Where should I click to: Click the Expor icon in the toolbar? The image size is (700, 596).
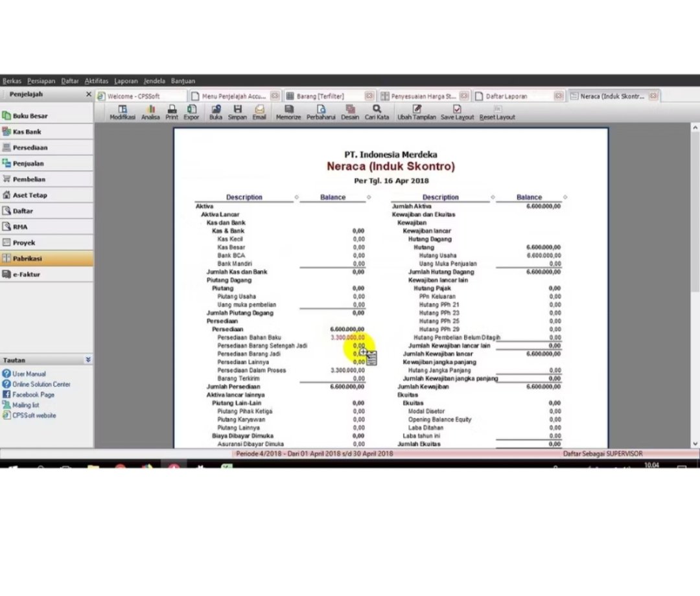click(192, 113)
